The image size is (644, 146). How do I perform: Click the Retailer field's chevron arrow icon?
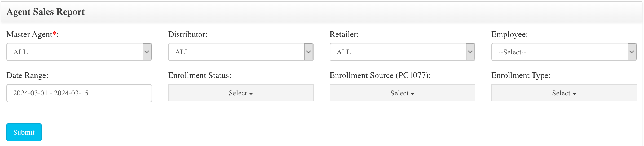[470, 52]
